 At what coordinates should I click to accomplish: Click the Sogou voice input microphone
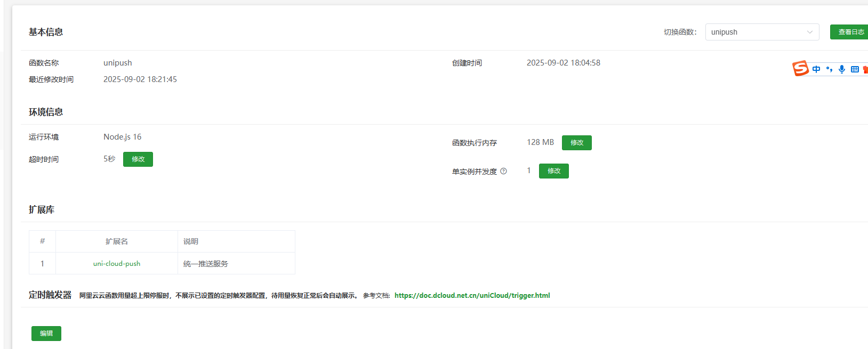[x=842, y=69]
